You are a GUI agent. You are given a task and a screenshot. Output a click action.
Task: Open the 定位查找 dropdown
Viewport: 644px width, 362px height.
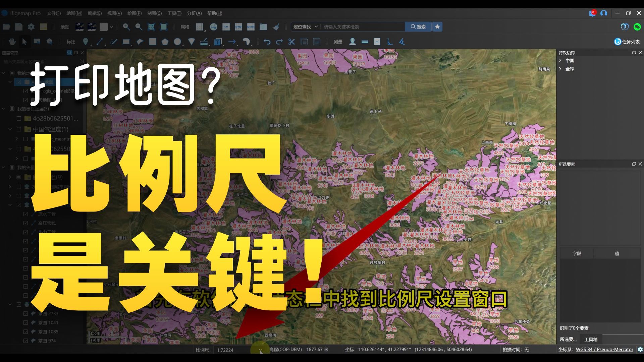pos(305,27)
